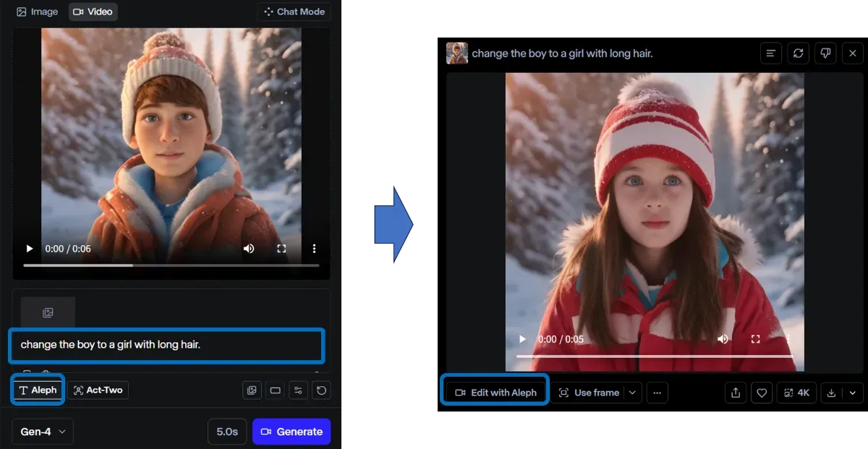The image size is (868, 449).
Task: Upscale the result video to 4K
Action: [796, 393]
